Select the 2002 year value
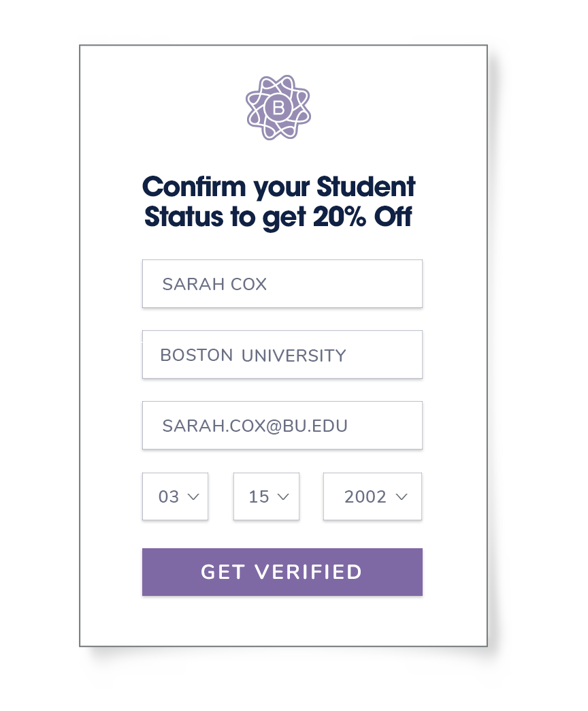The width and height of the screenshot is (588, 711). pos(365,497)
